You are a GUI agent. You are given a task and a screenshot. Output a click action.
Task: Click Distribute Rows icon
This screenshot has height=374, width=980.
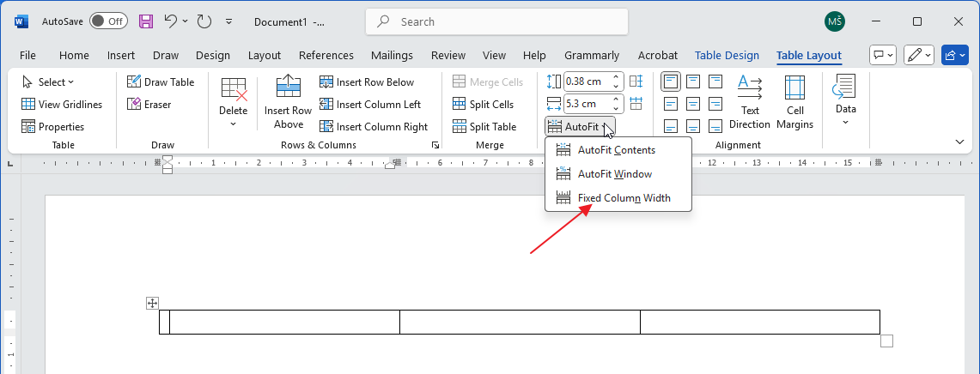pos(636,81)
